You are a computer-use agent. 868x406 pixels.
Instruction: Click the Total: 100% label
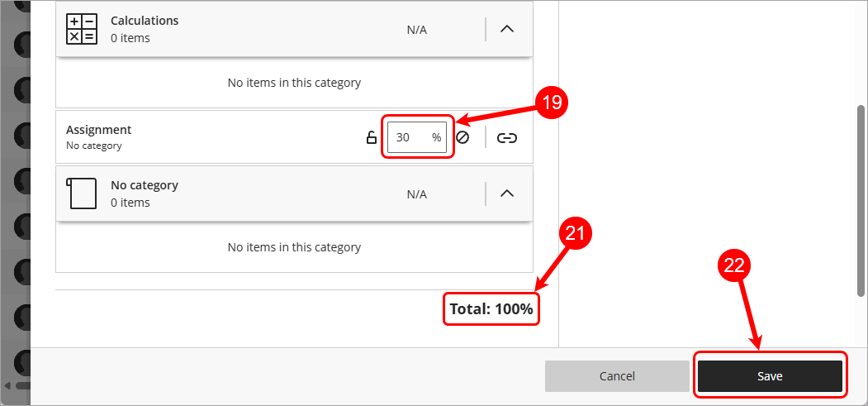click(x=491, y=309)
